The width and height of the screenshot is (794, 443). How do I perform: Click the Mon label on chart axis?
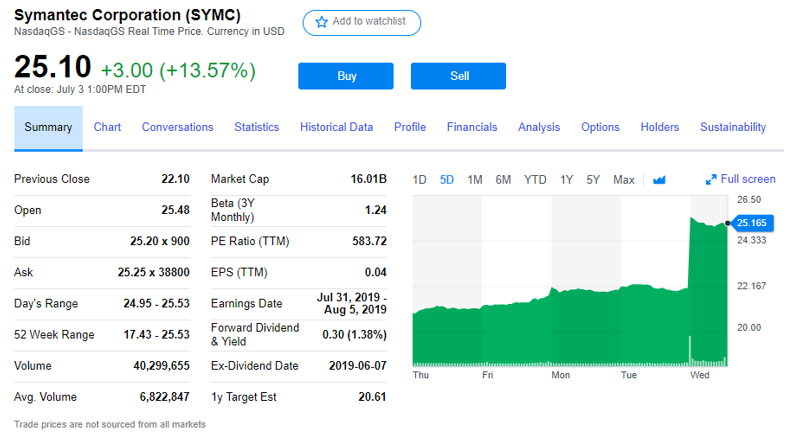click(x=561, y=375)
